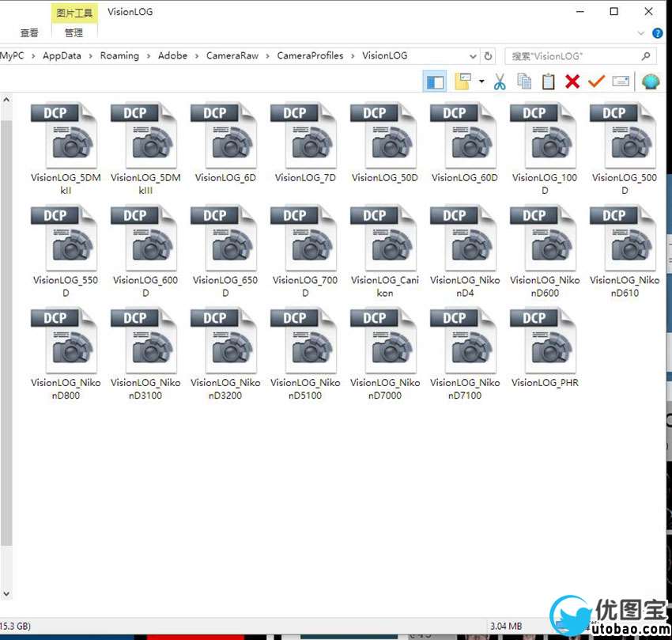Click the scissors Cut icon
Viewport: 672px width, 640px height.
(x=500, y=81)
